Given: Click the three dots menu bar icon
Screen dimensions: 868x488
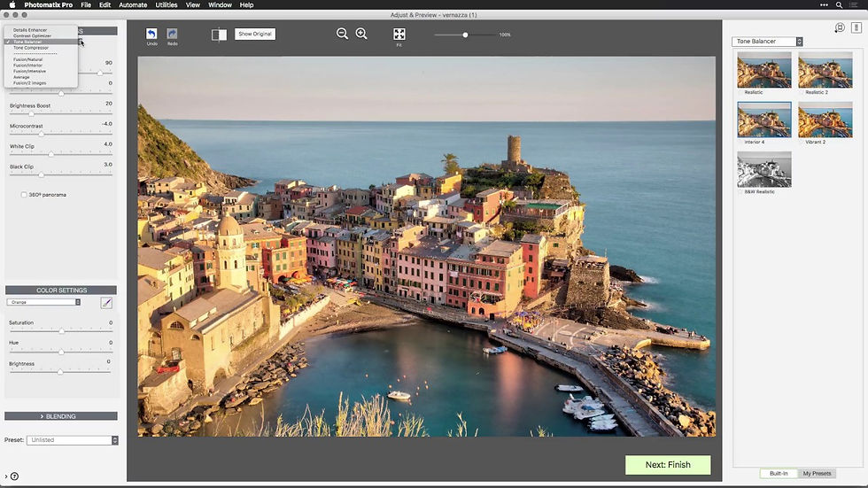Looking at the screenshot, I should 825,4.
